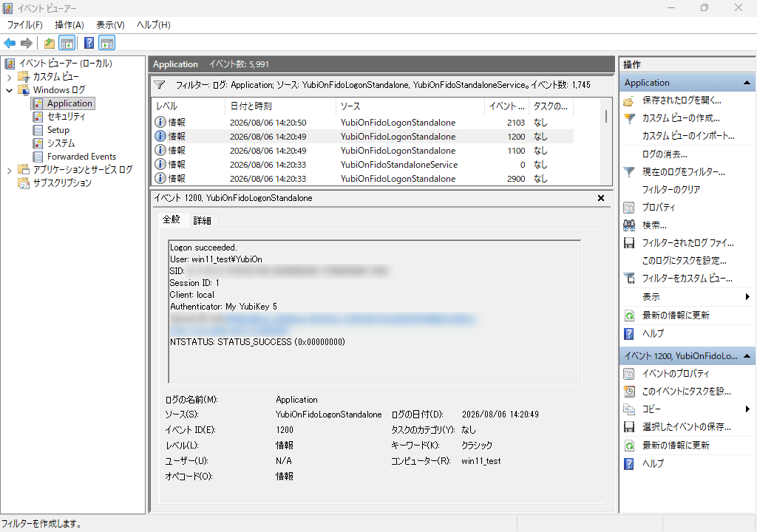
Task: Click the Up one level folder icon
Action: click(50, 43)
